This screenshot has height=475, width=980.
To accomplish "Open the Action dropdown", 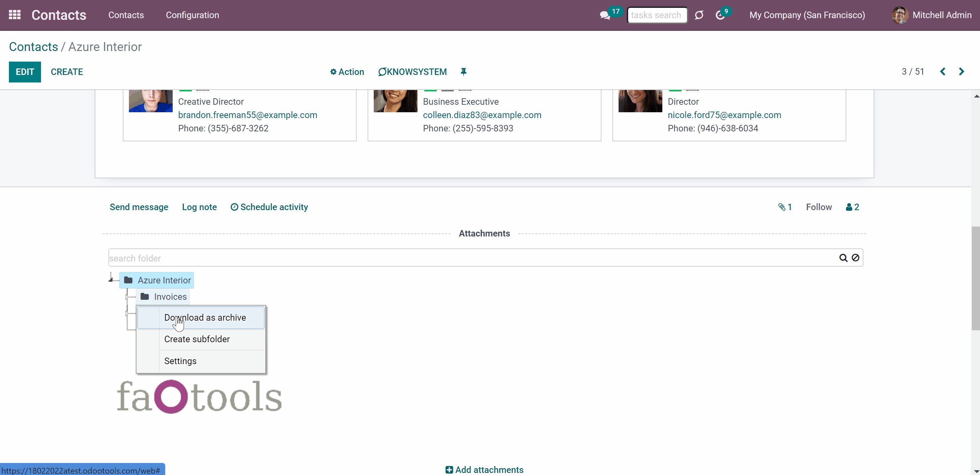I will (347, 72).
